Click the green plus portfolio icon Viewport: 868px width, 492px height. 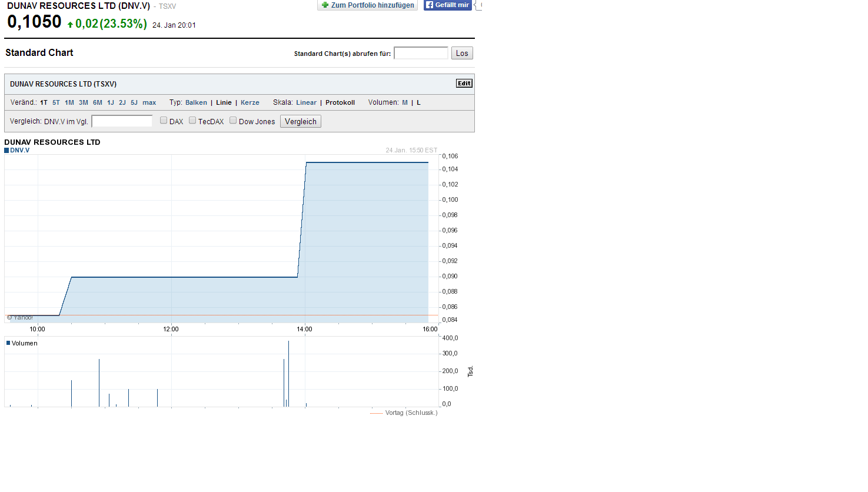click(x=325, y=5)
